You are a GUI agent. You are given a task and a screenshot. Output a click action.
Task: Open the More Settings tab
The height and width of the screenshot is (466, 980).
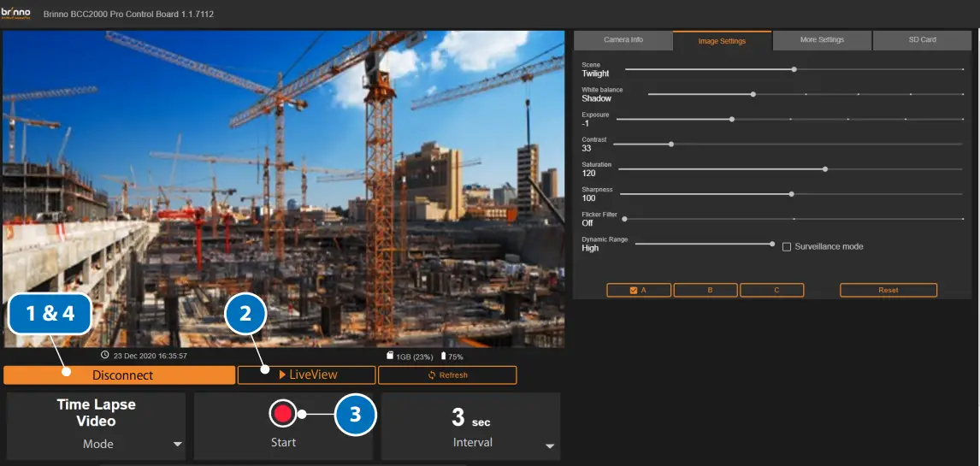click(x=822, y=40)
